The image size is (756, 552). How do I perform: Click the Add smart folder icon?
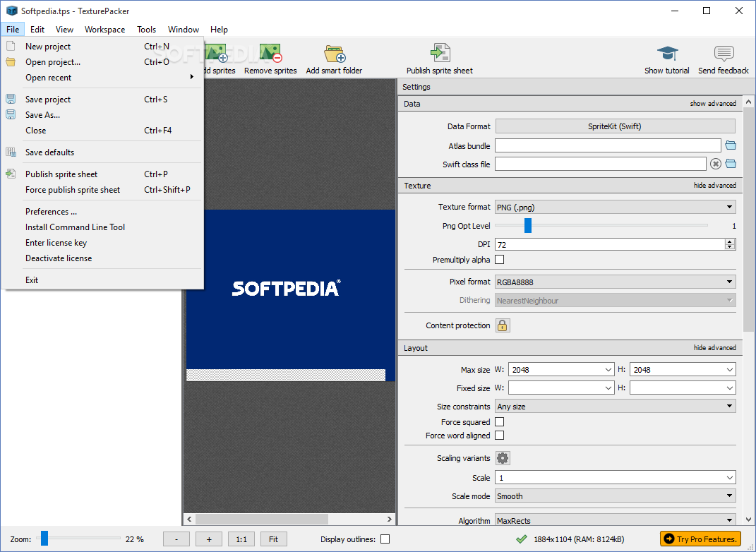pos(334,53)
